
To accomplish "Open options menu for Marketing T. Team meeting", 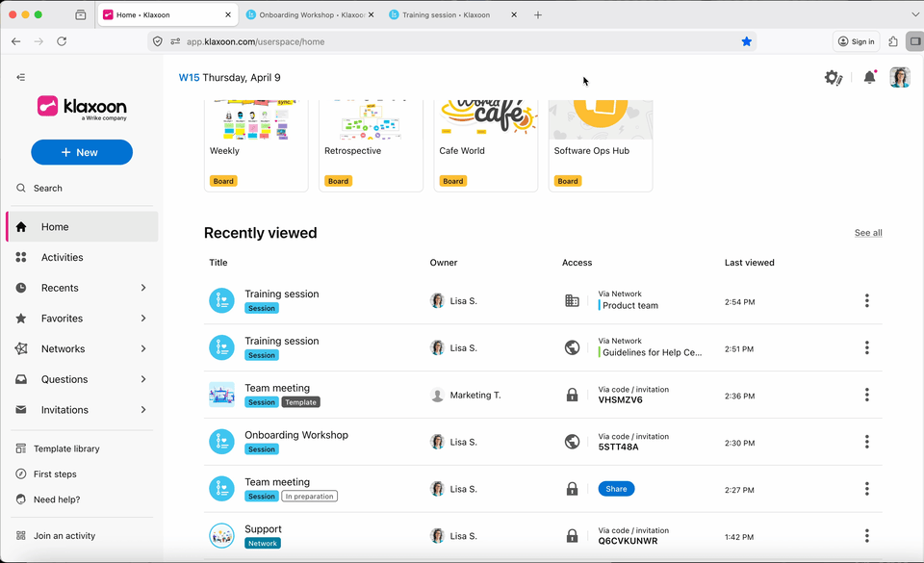I will point(867,395).
